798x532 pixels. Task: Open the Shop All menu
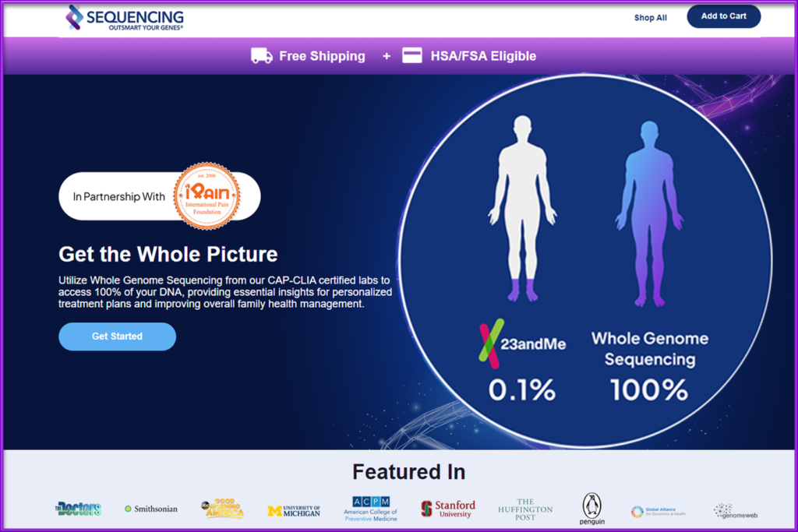pyautogui.click(x=651, y=17)
